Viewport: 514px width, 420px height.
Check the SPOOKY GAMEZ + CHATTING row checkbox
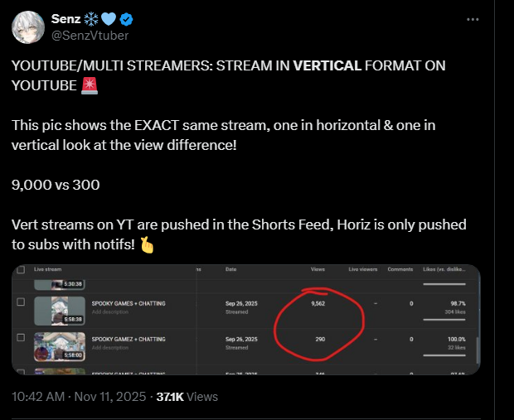click(x=21, y=337)
